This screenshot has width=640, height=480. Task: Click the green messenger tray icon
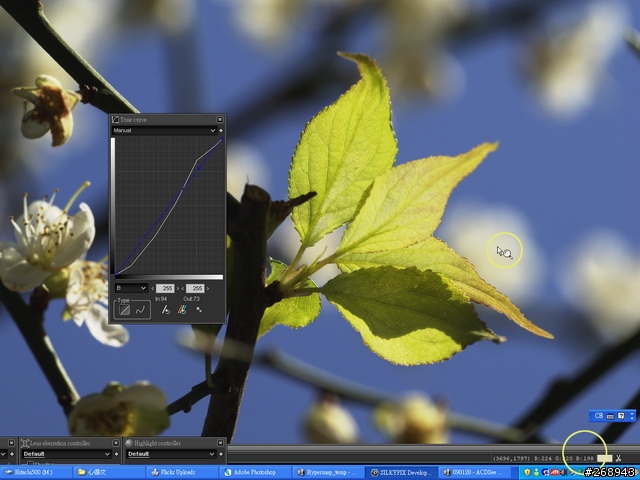pos(537,473)
